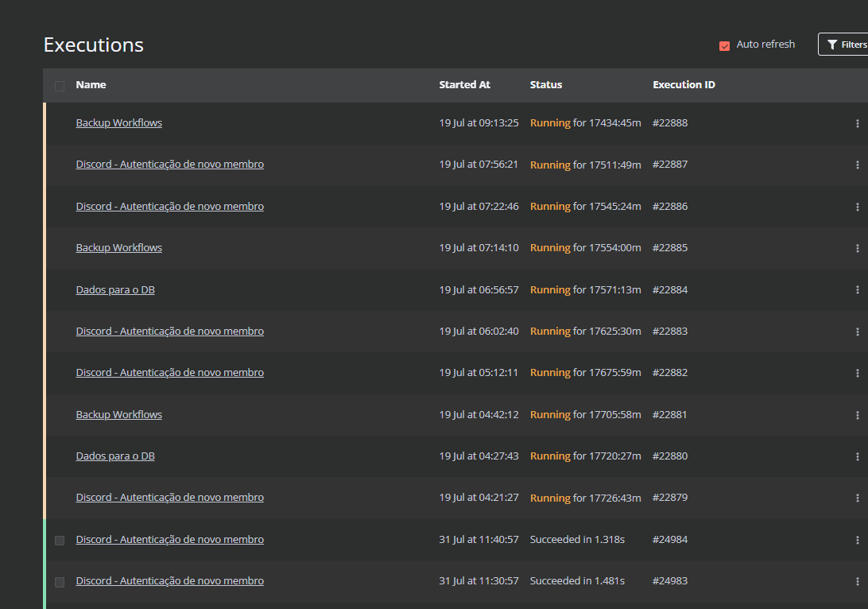
Task: Click Running for 17705:58m status
Action: click(x=585, y=415)
